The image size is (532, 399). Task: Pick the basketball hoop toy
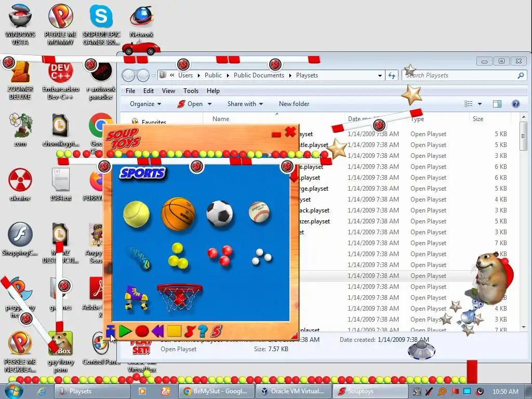pyautogui.click(x=179, y=298)
